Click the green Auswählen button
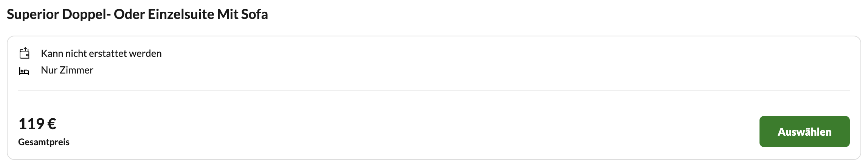Screen dimensions: 868x166 804,132
